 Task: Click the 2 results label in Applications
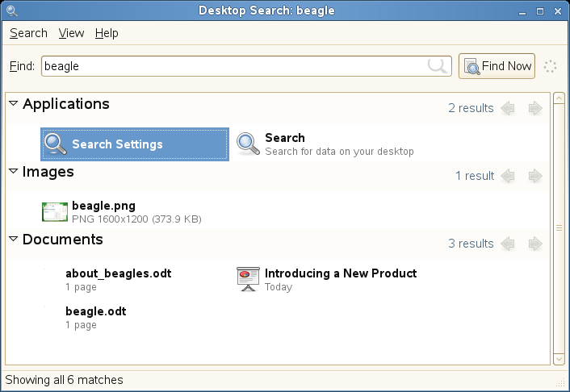click(471, 108)
